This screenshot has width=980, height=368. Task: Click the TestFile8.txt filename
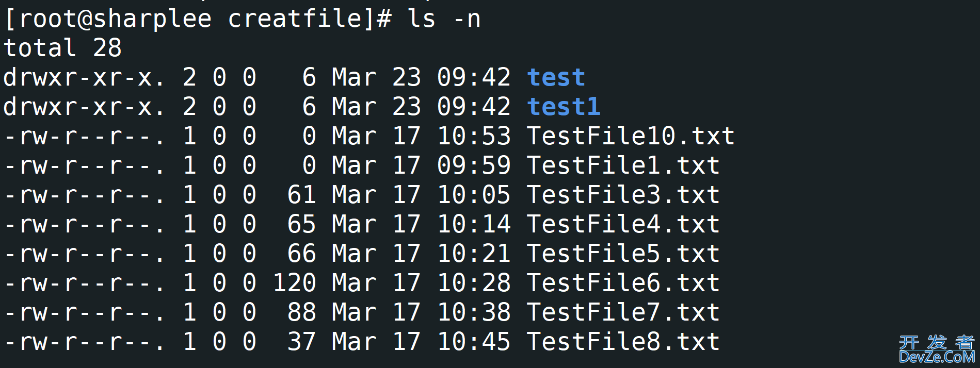pos(623,342)
